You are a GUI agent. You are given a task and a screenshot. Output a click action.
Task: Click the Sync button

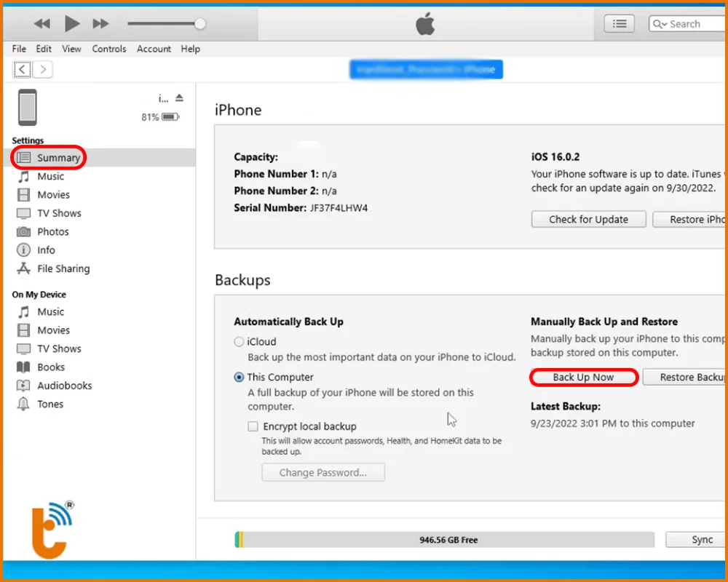[x=697, y=540]
